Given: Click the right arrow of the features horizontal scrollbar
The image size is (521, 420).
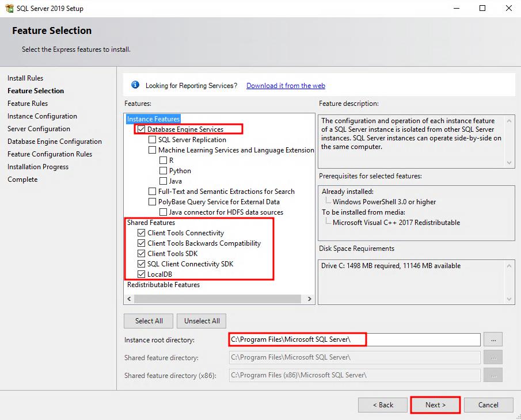Looking at the screenshot, I should point(310,299).
